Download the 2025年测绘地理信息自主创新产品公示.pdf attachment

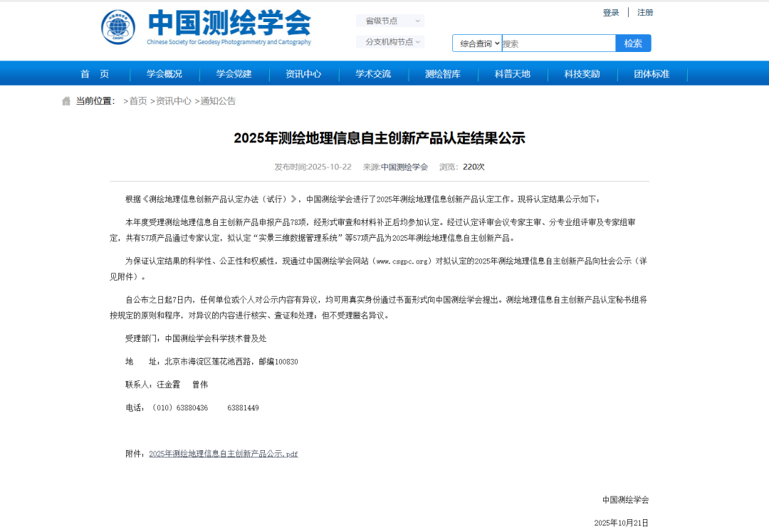[223, 454]
